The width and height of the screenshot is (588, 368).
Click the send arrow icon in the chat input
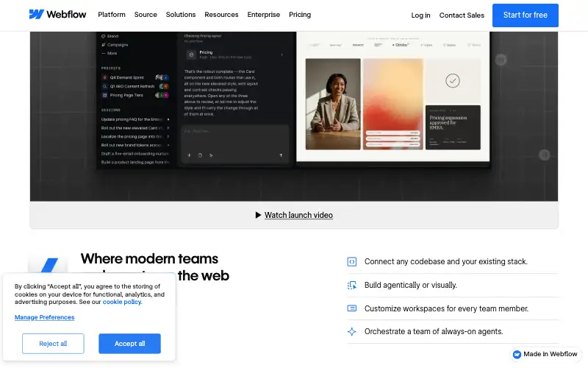pyautogui.click(x=281, y=155)
